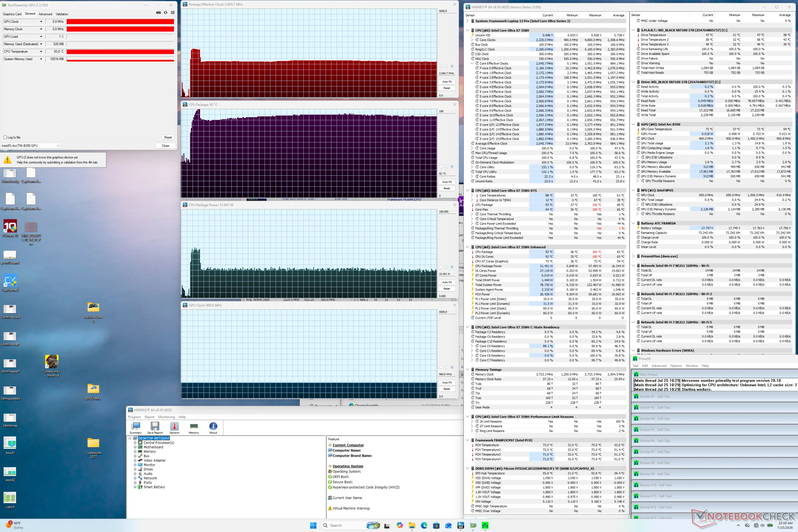Click the taskbar Search box

350,525
